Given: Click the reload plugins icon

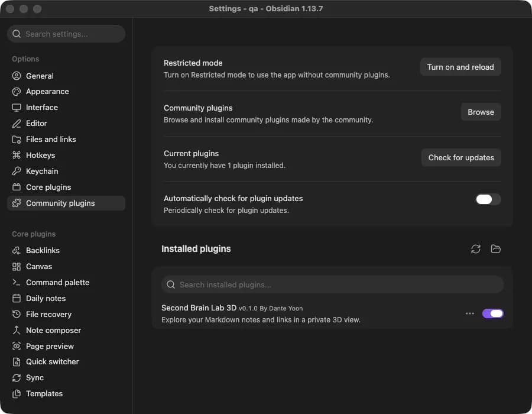Looking at the screenshot, I should 476,249.
